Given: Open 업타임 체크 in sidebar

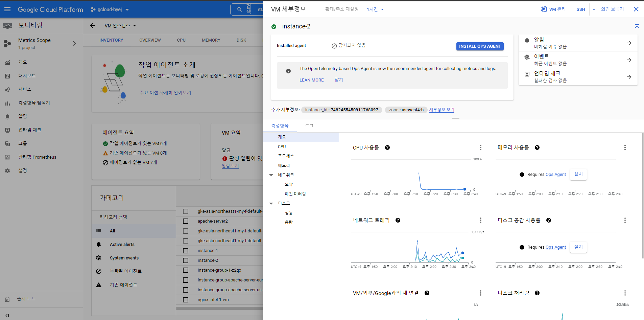Looking at the screenshot, I should 30,130.
